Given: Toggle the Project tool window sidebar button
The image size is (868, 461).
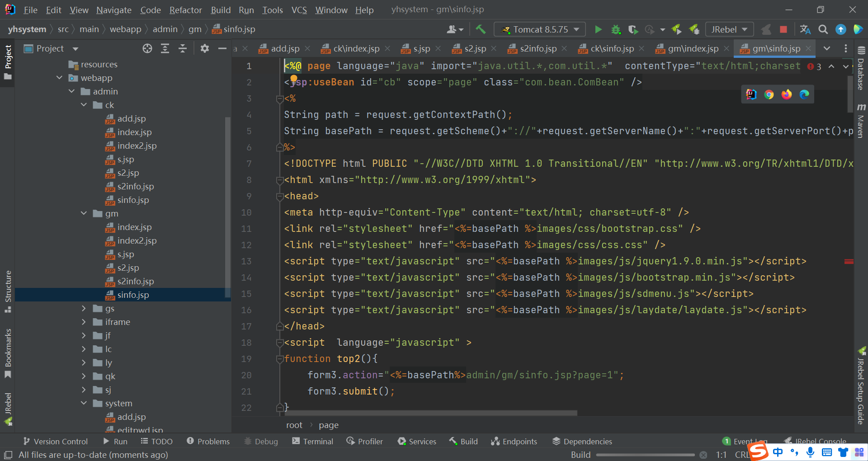Looking at the screenshot, I should (8, 62).
